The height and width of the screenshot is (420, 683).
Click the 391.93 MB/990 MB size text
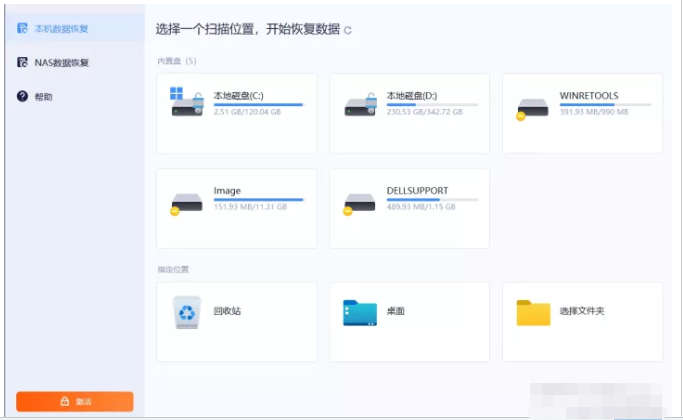pyautogui.click(x=594, y=112)
